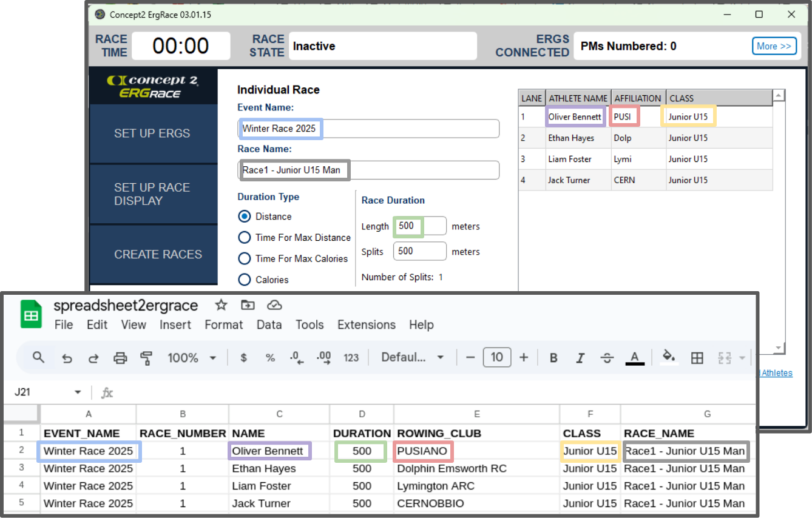
Task: Select row 3 header in spreadsheet
Action: click(x=21, y=468)
